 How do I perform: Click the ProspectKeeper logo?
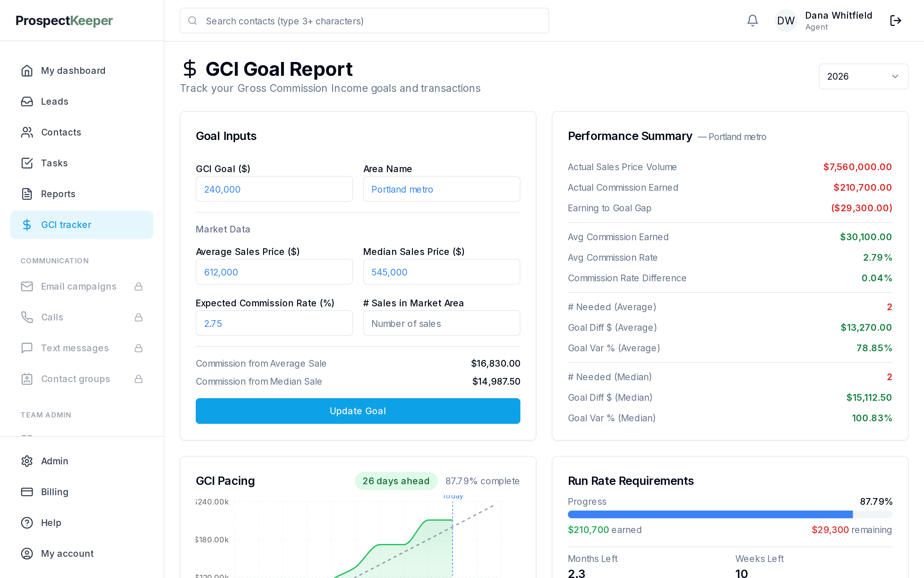(x=64, y=21)
